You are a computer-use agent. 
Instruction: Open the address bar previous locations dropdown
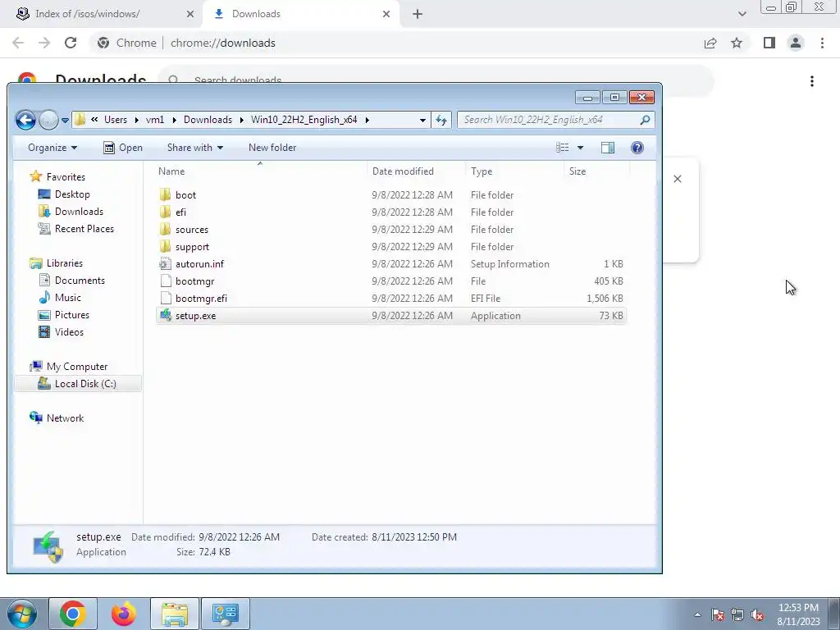[422, 120]
